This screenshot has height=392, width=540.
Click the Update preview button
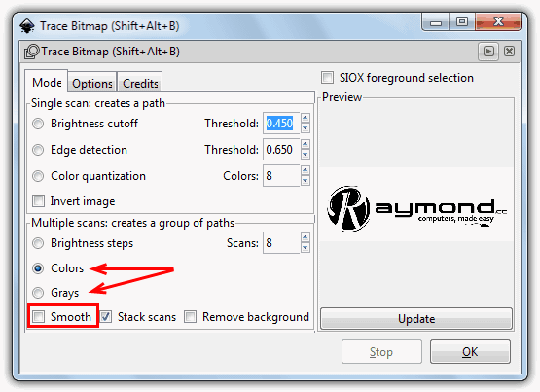[x=416, y=319]
